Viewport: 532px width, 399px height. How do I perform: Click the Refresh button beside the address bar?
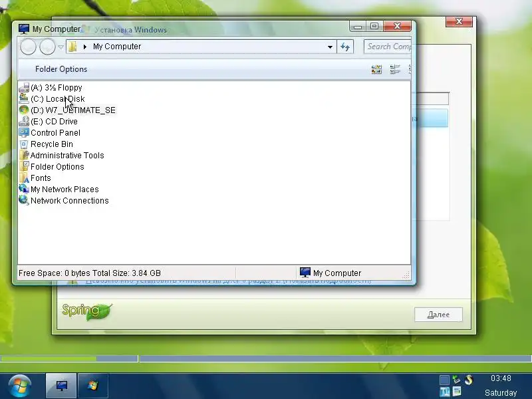click(x=345, y=47)
